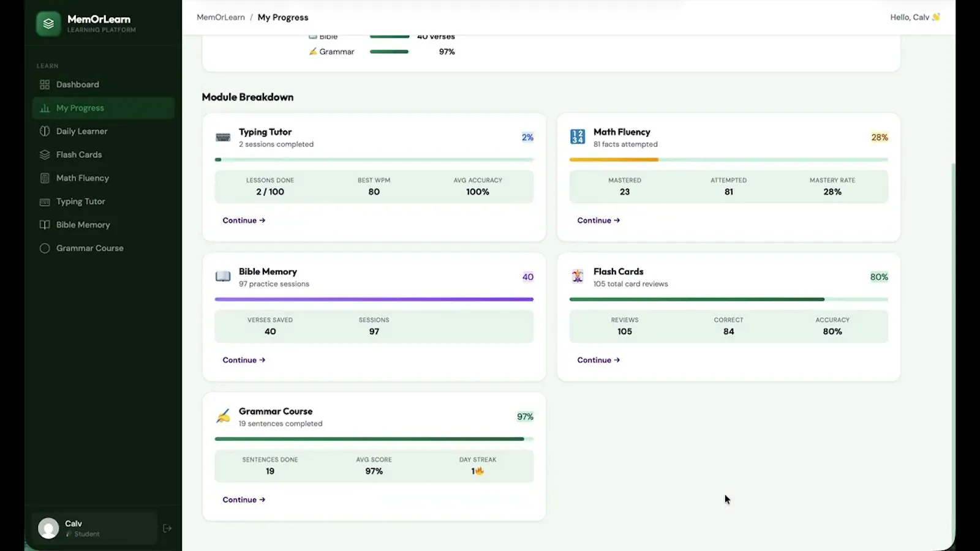Image resolution: width=980 pixels, height=551 pixels.
Task: Click the Flash Cards stack icon
Action: pos(45,154)
